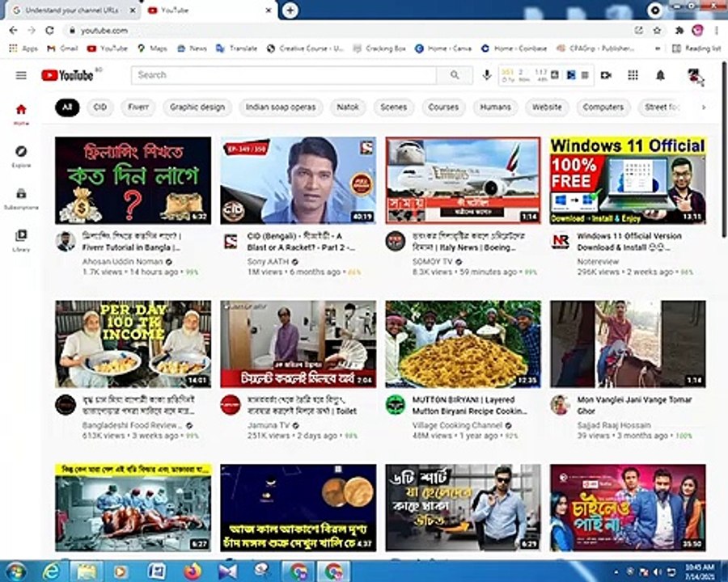Select the CID filter chip

coord(99,108)
